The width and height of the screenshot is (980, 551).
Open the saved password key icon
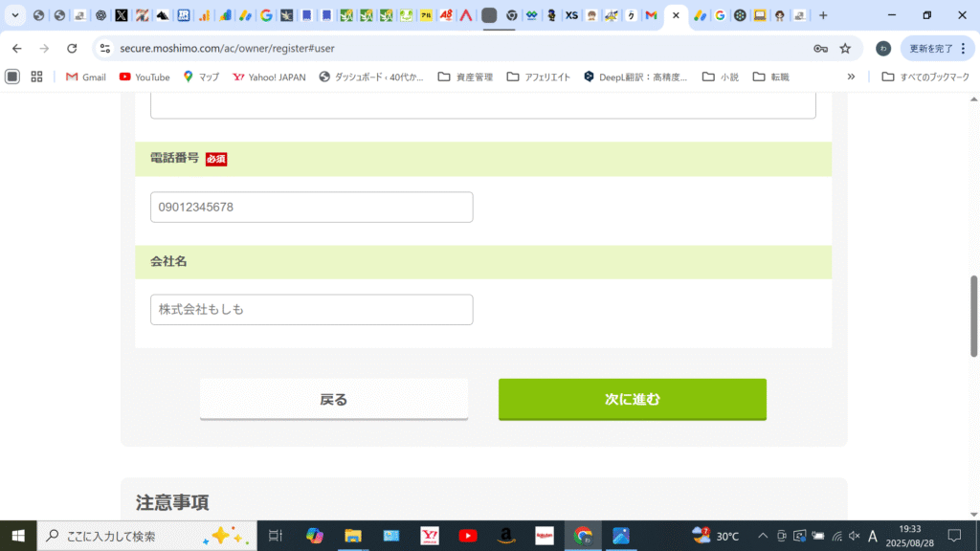[x=820, y=48]
